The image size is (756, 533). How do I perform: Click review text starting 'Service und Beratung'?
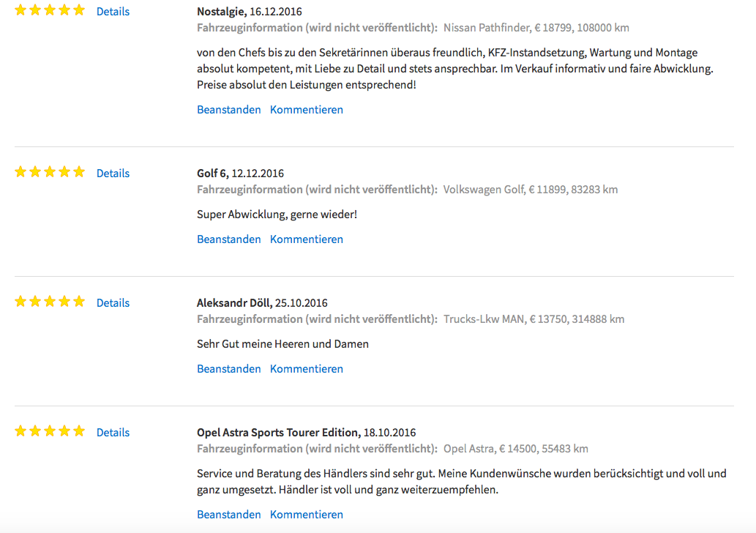pyautogui.click(x=461, y=482)
